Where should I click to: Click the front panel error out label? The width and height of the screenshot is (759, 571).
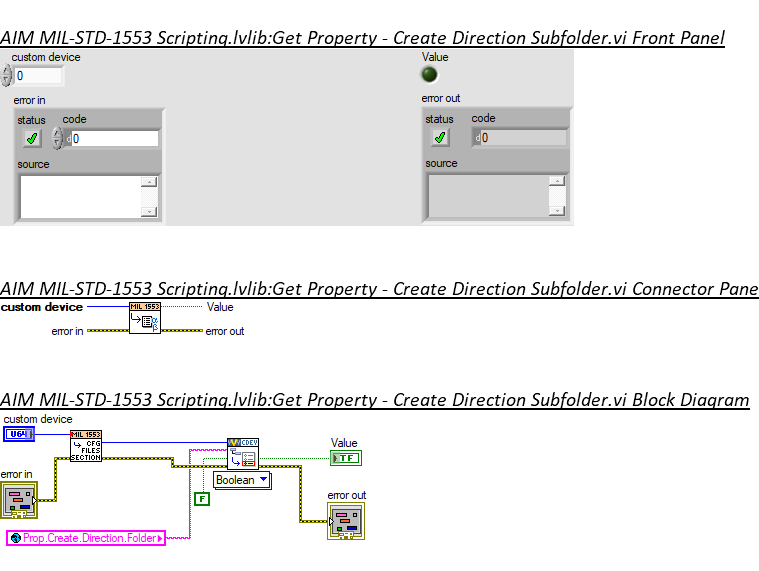[x=440, y=98]
